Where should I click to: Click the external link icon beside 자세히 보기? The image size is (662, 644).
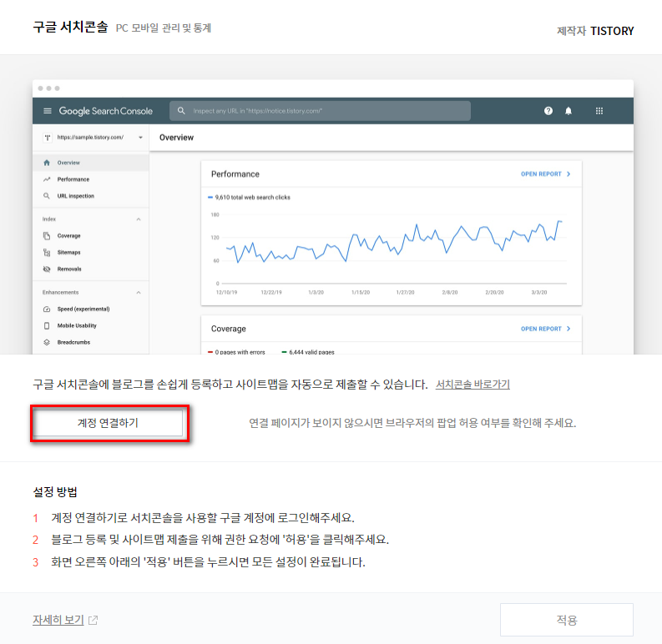[x=93, y=620]
